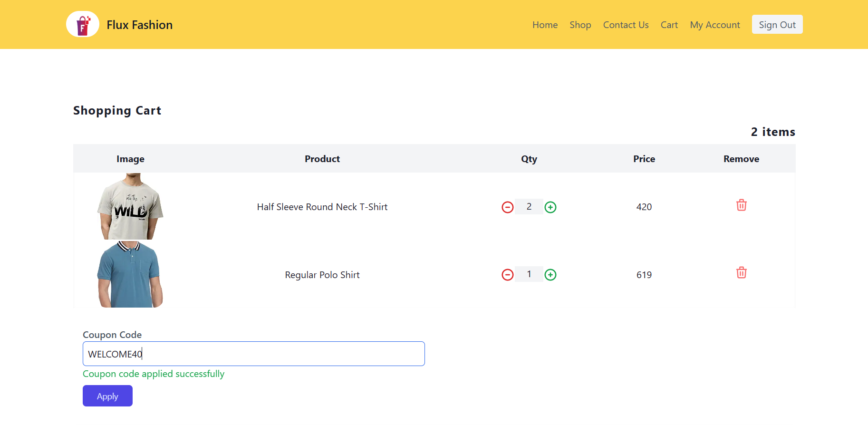Open the Half Sleeve Round Neck T-Shirt name
Image resolution: width=868 pixels, height=425 pixels.
tap(322, 207)
